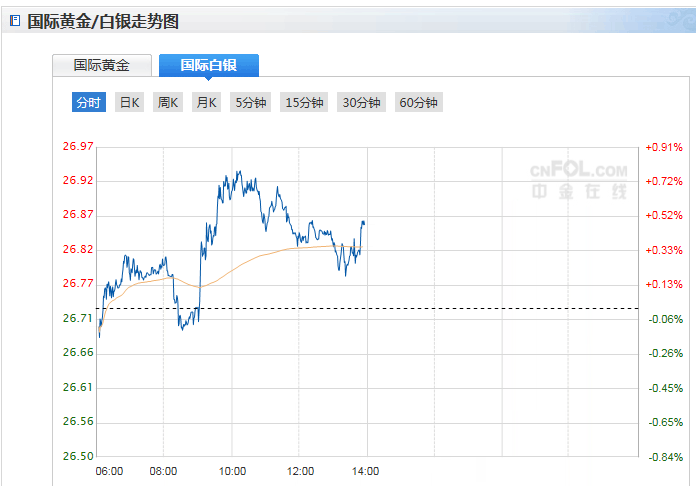Click the 26.97 price axis label
The height and width of the screenshot is (486, 696).
click(78, 147)
